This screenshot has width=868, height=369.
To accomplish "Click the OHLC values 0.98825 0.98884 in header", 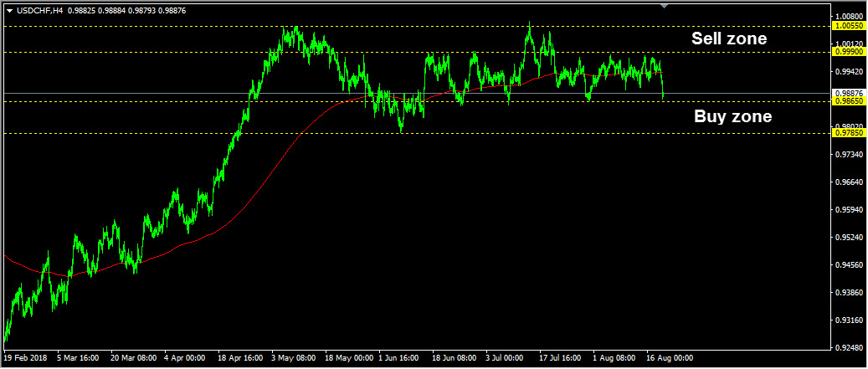I will pos(96,11).
